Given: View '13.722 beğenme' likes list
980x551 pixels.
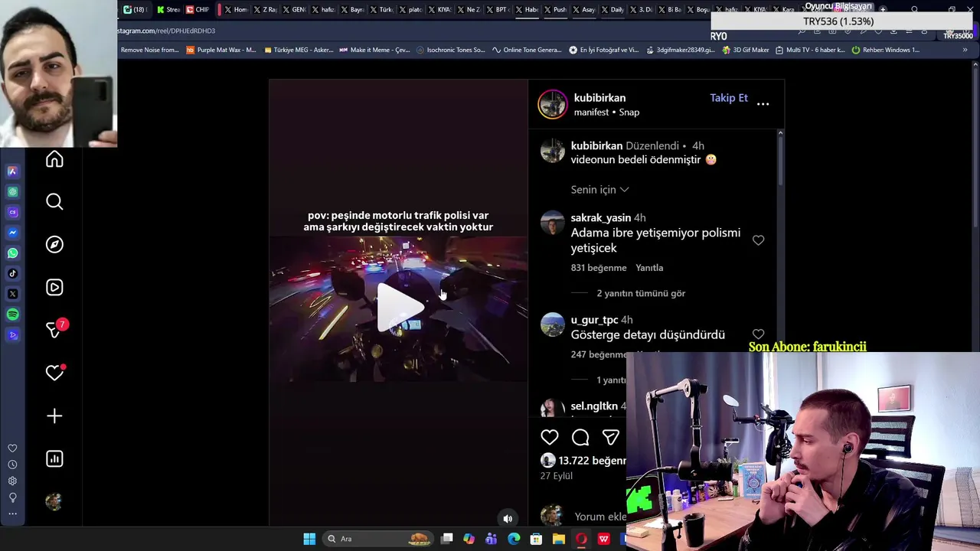Looking at the screenshot, I should click(x=592, y=461).
